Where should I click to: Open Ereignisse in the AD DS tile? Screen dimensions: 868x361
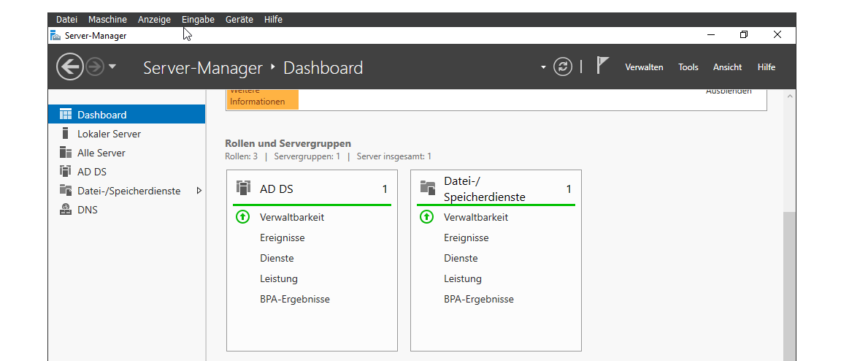pyautogui.click(x=283, y=238)
